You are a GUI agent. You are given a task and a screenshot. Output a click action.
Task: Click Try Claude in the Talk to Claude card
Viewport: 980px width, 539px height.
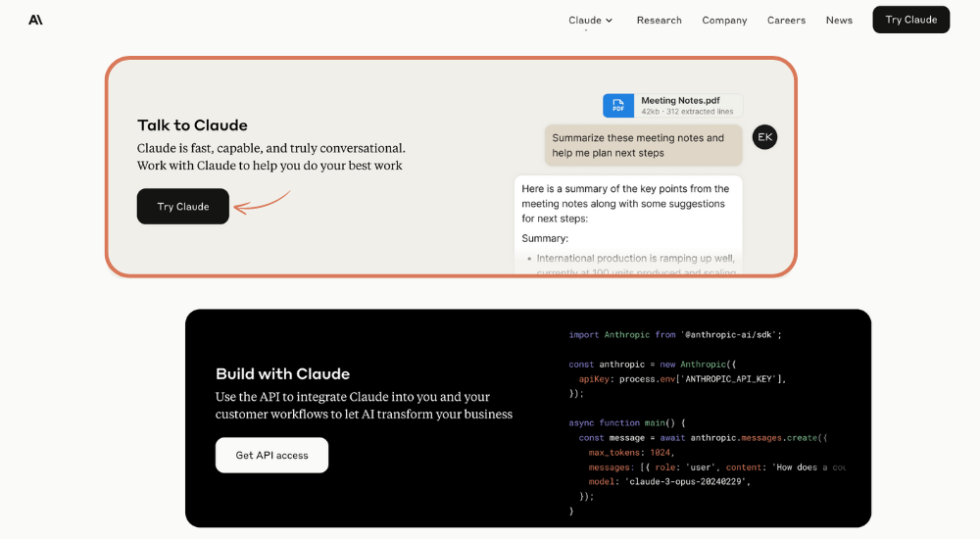coord(183,207)
